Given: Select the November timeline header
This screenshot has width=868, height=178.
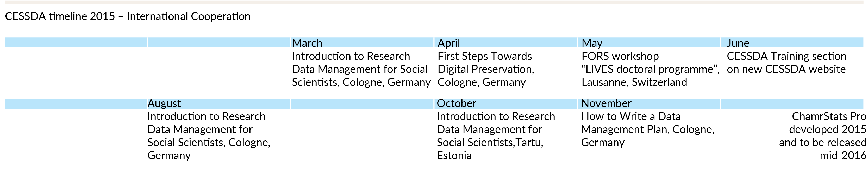Looking at the screenshot, I should pyautogui.click(x=606, y=103).
